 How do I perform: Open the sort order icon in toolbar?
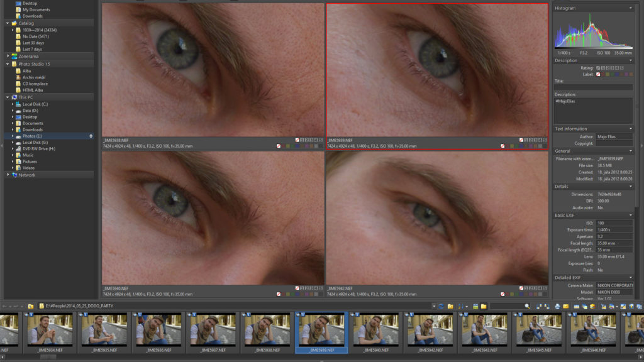[462, 306]
